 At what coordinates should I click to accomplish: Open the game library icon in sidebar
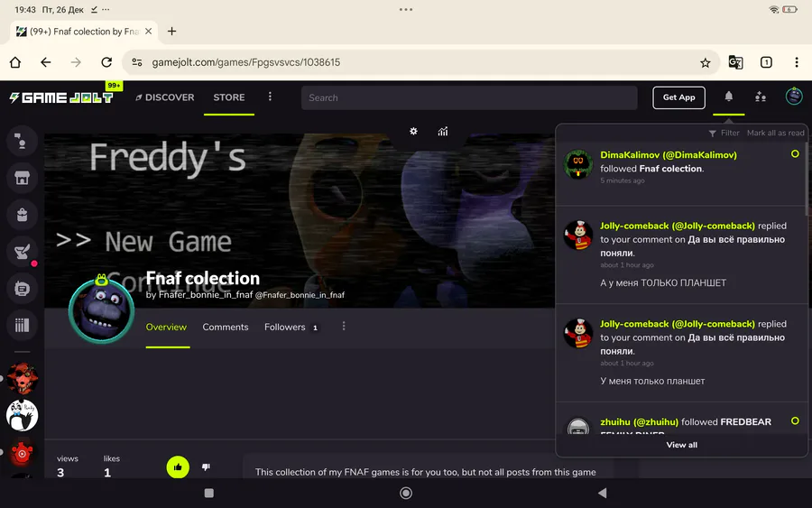tap(22, 325)
